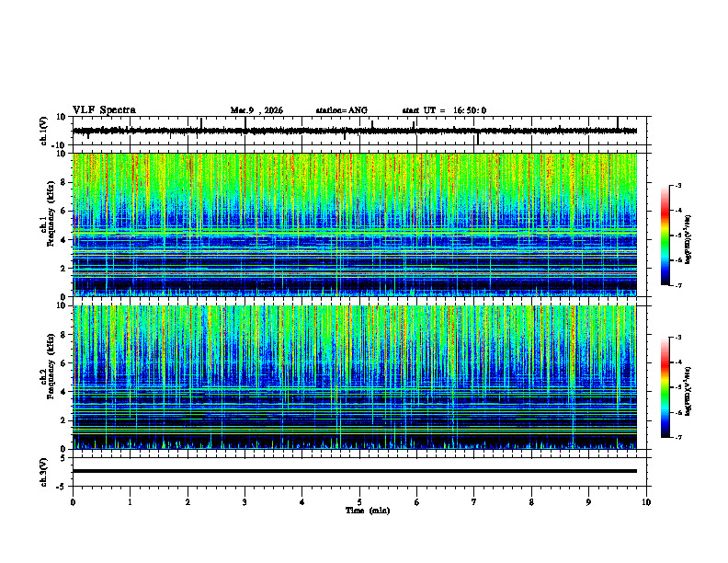Click inside the ch.2 spectrogram panel
The width and height of the screenshot is (728, 563).
click(x=355, y=377)
